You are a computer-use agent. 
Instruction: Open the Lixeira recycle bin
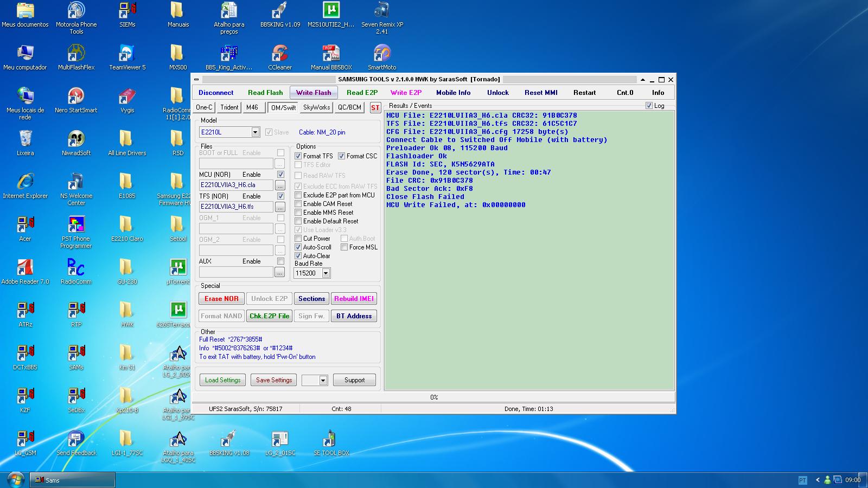pos(25,143)
